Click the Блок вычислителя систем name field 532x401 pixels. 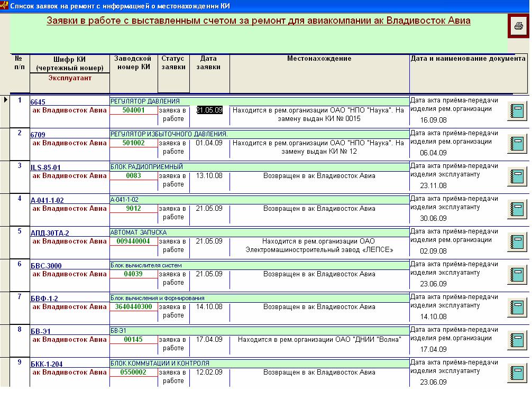[x=260, y=265]
